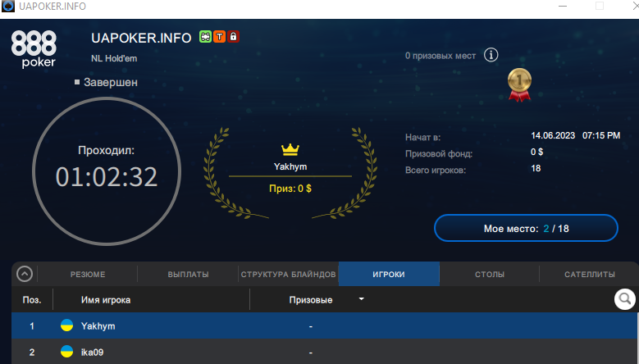Click the NL Hold'em game type
Screen dimensions: 639x364
114,58
